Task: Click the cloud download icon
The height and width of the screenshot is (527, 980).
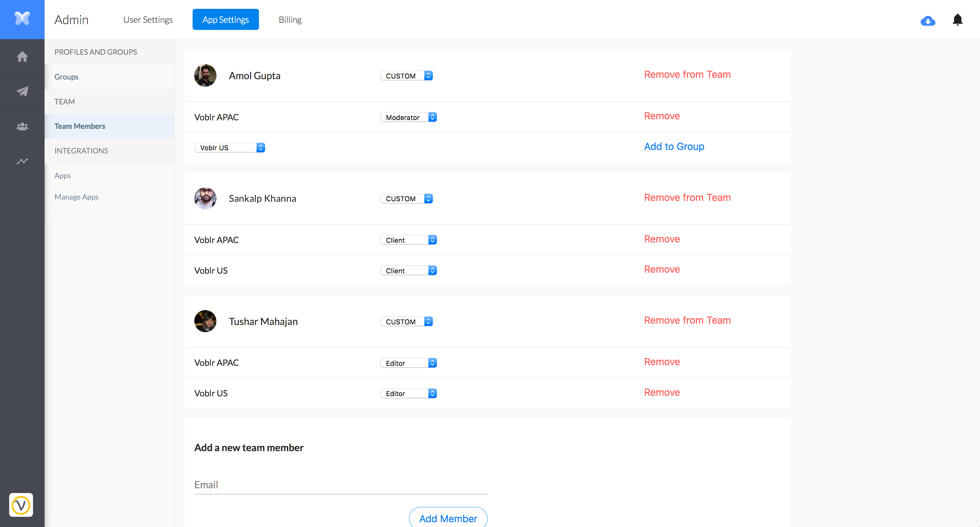Action: tap(928, 20)
